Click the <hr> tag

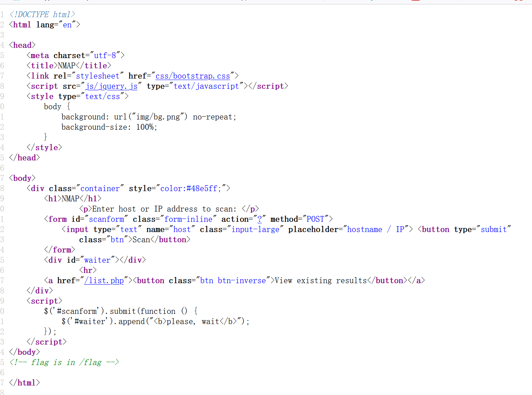coord(88,270)
